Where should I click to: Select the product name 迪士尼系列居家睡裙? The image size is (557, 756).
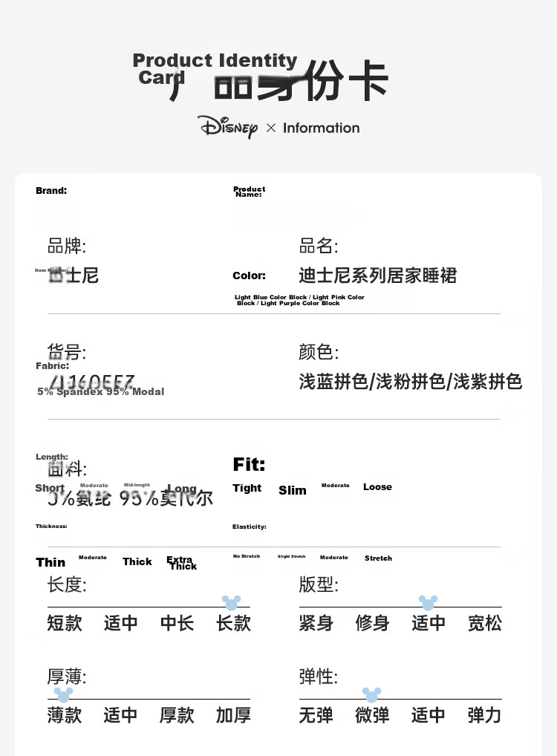pos(377,276)
